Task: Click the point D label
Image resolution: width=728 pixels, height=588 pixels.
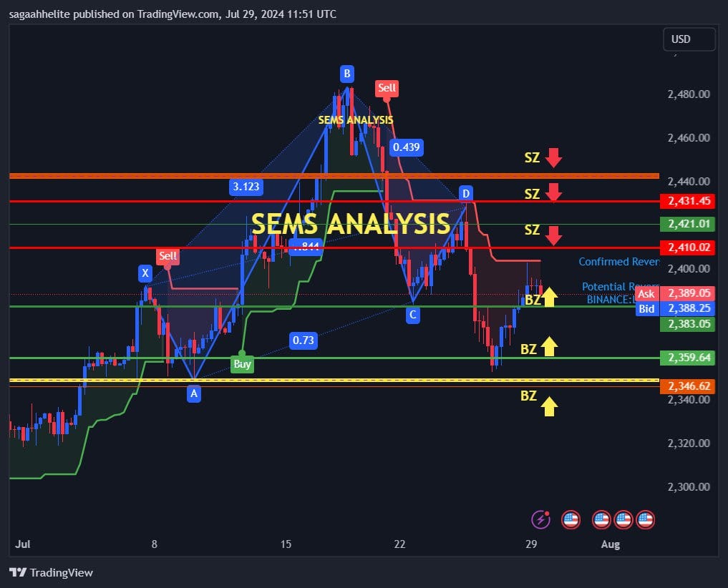Action: 466,192
